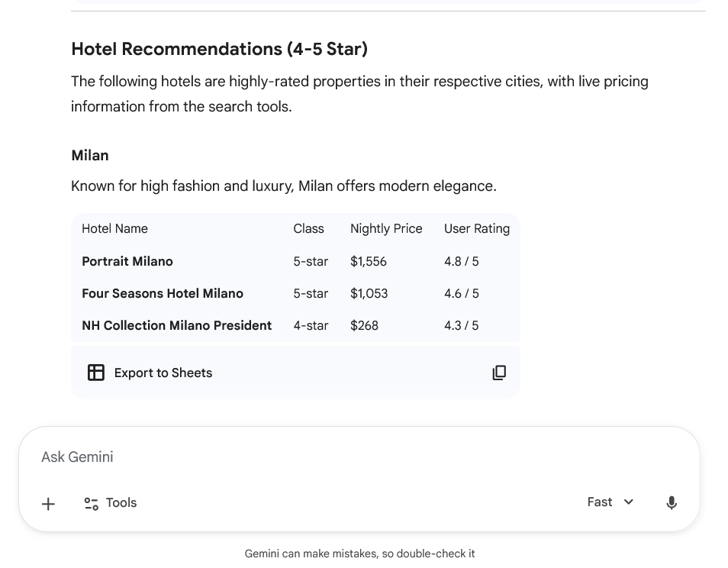Copy the Milan hotel table

click(x=499, y=373)
